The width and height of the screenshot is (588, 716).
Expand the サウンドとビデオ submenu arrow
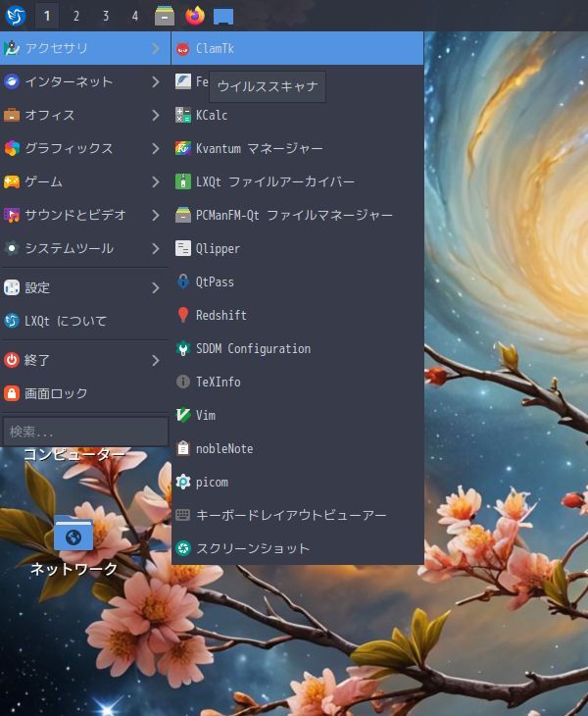click(x=156, y=215)
